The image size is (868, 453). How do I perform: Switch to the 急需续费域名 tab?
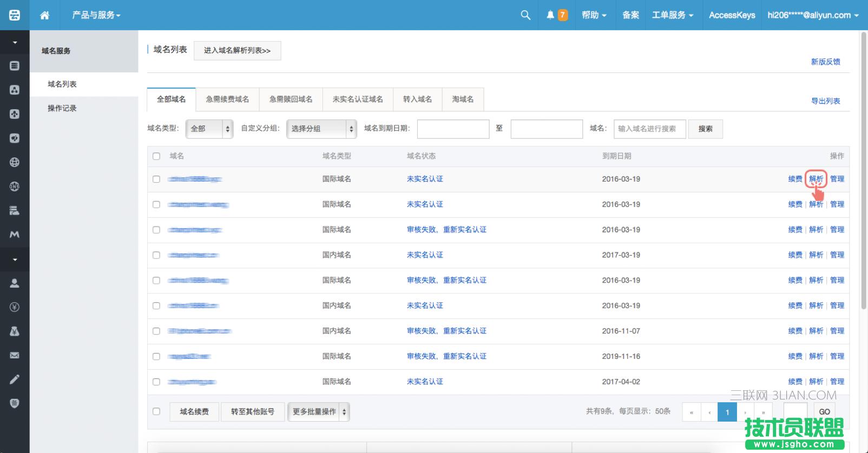coord(227,99)
